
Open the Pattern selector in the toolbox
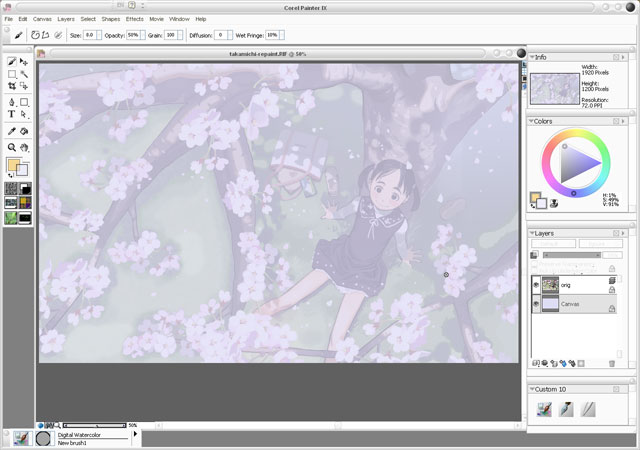pyautogui.click(x=11, y=203)
